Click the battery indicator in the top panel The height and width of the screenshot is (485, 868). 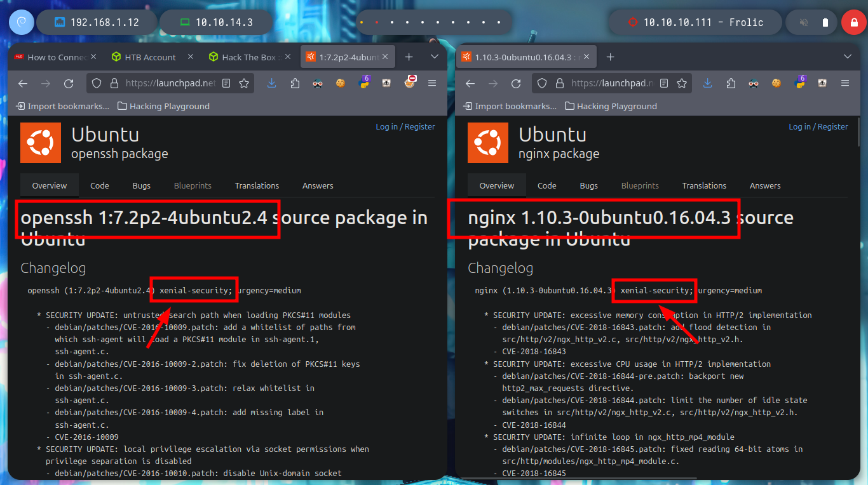825,22
